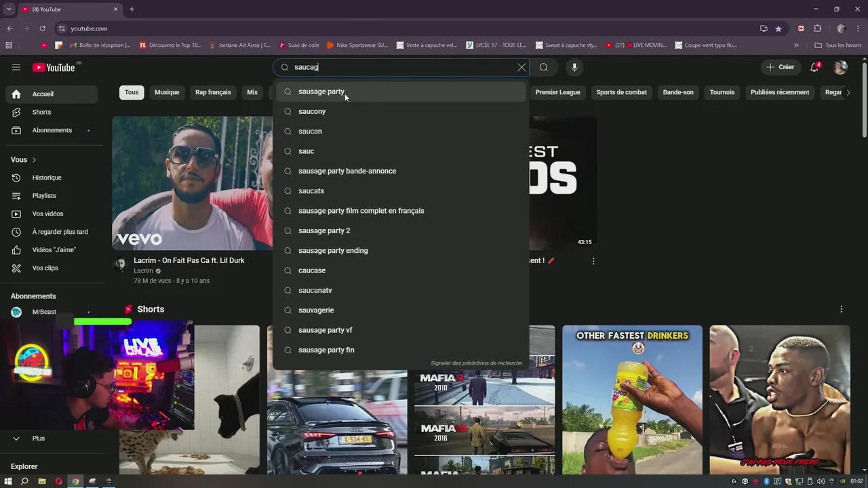868x488 pixels.
Task: Open a new browser tab
Action: pyautogui.click(x=132, y=9)
